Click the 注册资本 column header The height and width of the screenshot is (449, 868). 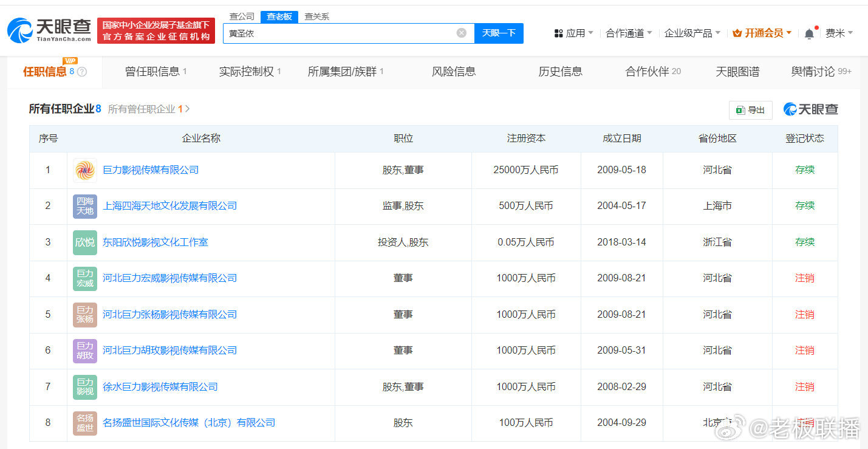tap(527, 139)
